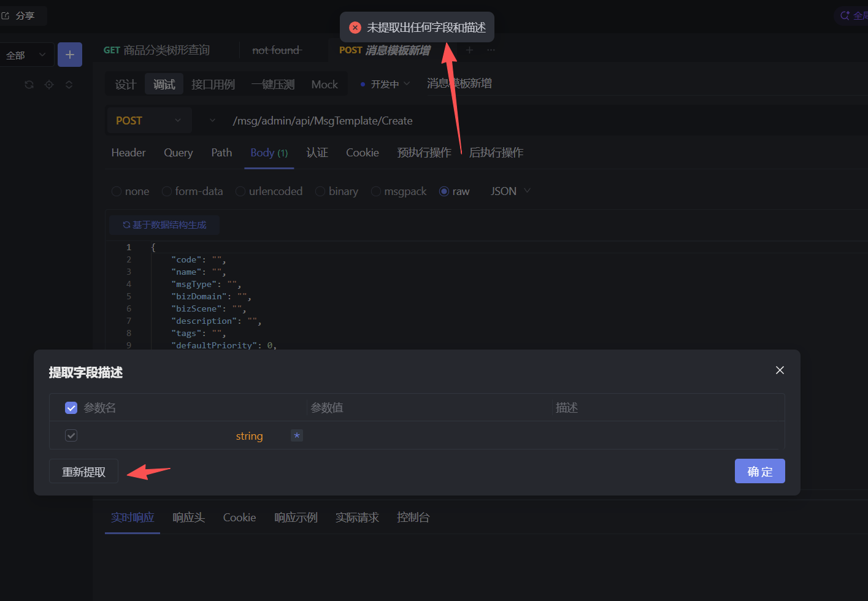Select the none body type radio

tap(117, 191)
